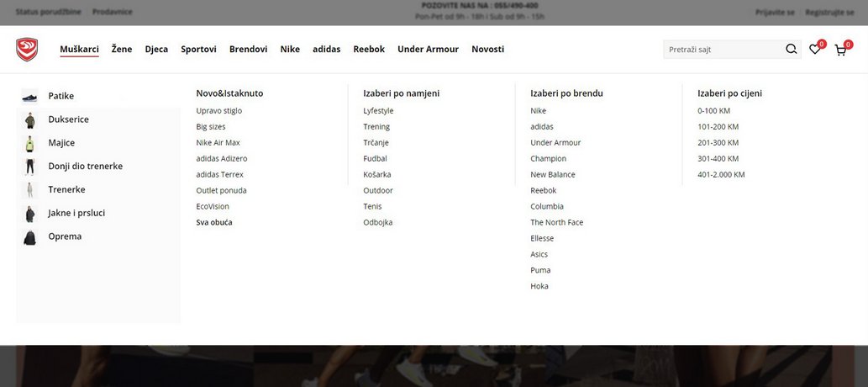Filter by price 0-100 KM

[714, 111]
